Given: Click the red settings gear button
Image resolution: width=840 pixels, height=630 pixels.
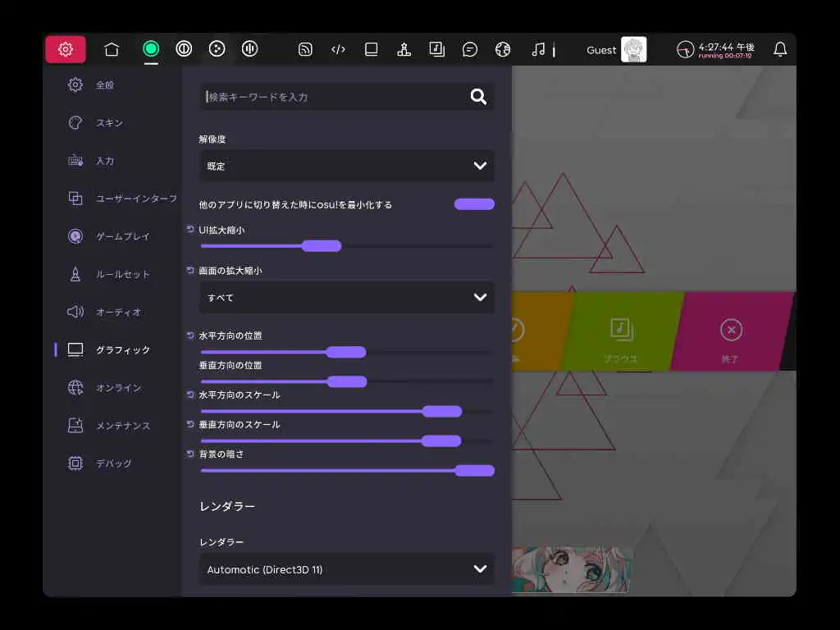Looking at the screenshot, I should tap(66, 49).
